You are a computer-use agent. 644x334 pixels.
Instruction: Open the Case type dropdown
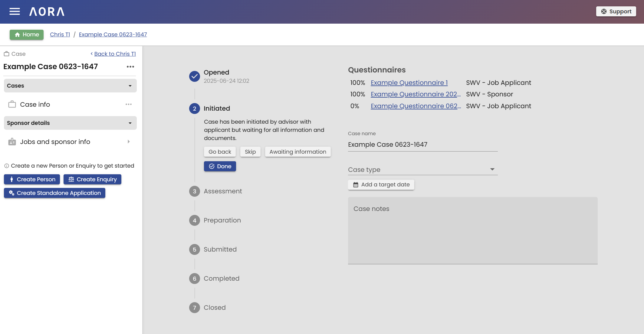pos(493,169)
